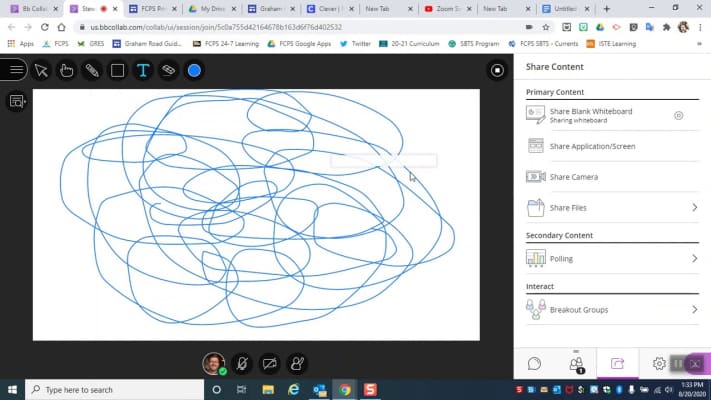
Task: Activate the Text tool
Action: pos(143,70)
